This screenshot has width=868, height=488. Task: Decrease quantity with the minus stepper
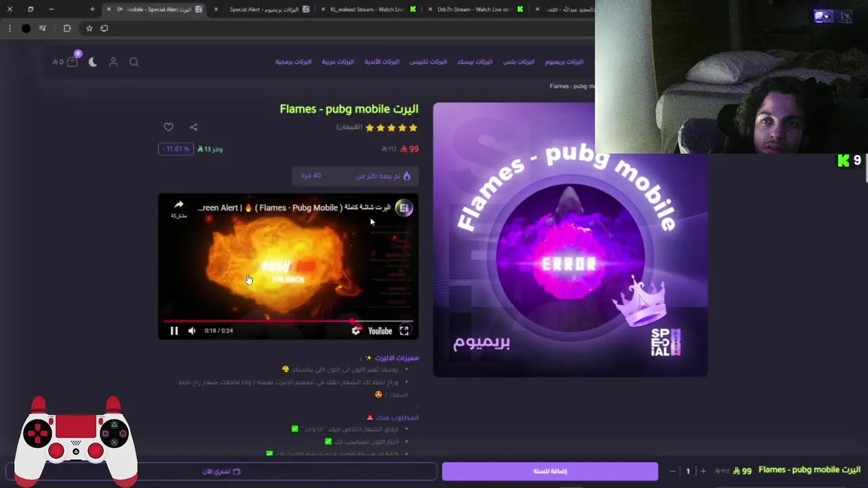pyautogui.click(x=672, y=471)
